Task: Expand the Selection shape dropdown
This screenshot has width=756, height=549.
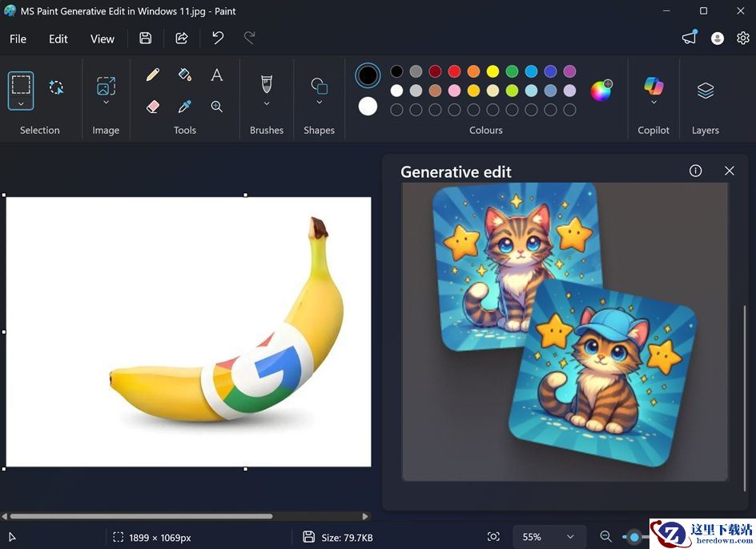Action: tap(21, 104)
